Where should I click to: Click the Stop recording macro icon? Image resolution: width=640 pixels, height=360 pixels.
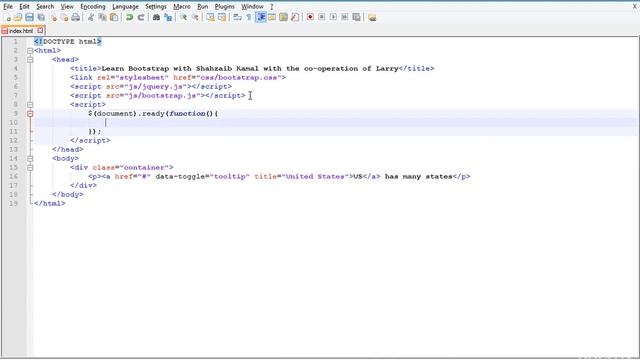click(322, 17)
